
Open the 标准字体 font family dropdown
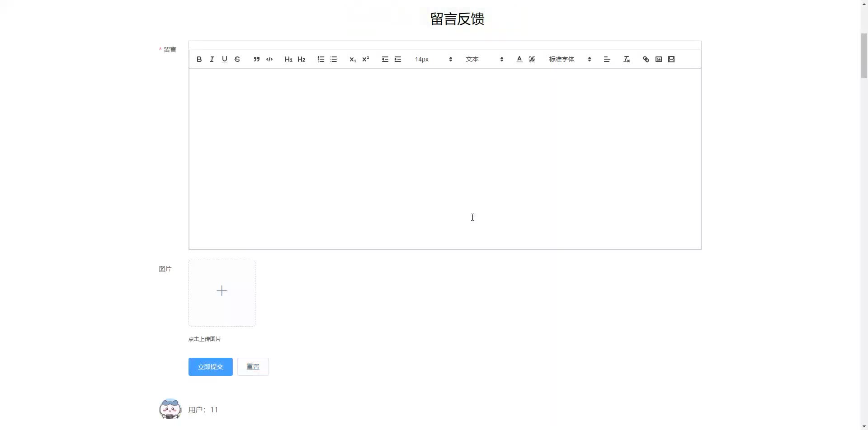pyautogui.click(x=569, y=59)
